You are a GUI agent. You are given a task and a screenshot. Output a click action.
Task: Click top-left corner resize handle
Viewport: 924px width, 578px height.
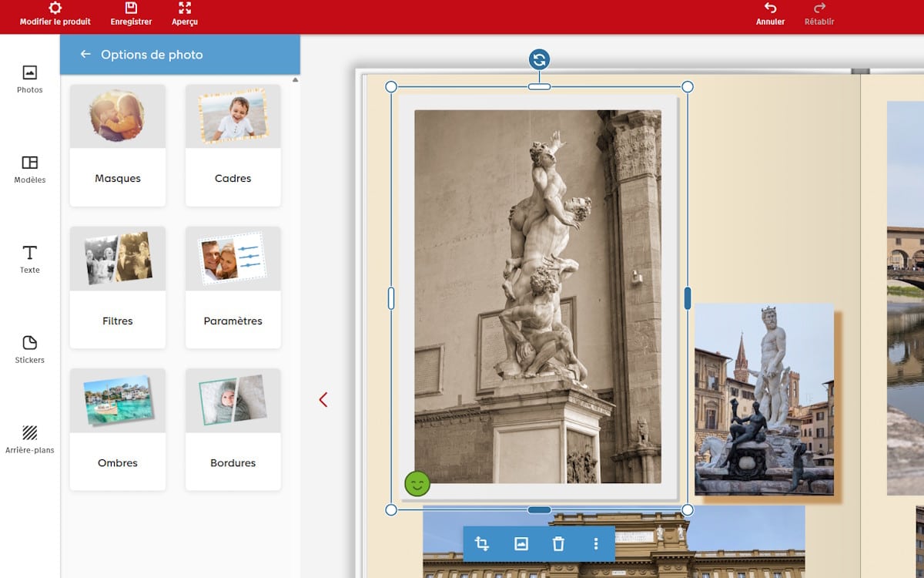(391, 86)
